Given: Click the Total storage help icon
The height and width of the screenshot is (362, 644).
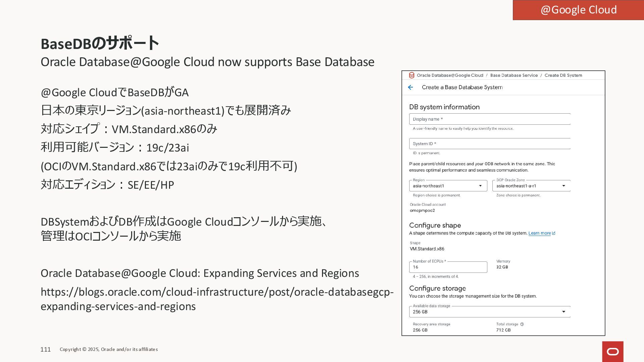Looking at the screenshot, I should [522, 324].
